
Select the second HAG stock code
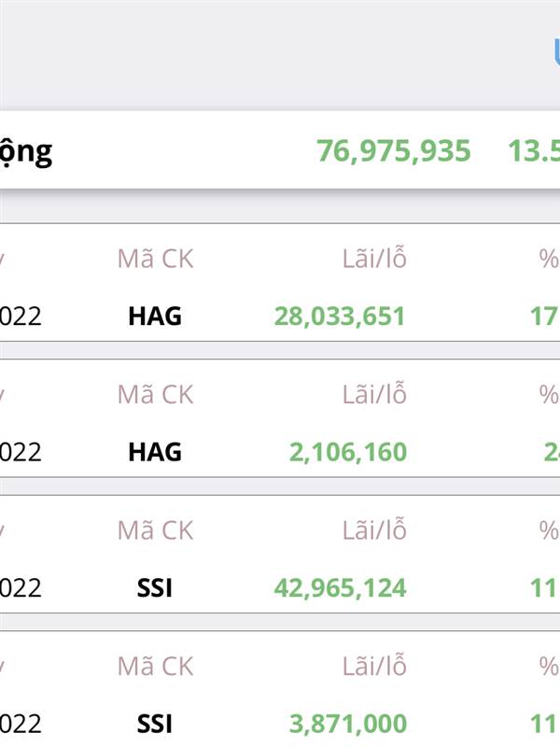155,452
